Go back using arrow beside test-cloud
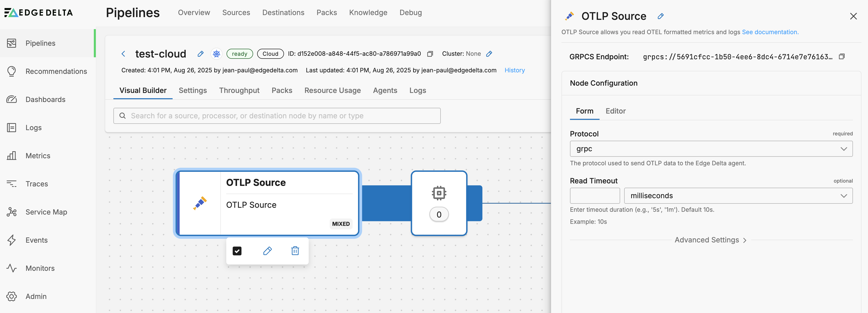The width and height of the screenshot is (868, 313). (x=123, y=54)
